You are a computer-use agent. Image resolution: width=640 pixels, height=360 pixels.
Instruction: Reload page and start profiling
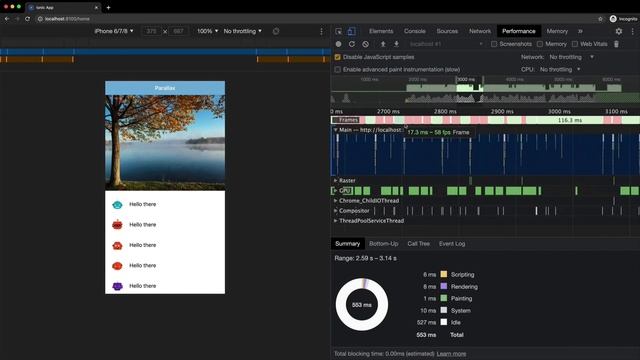pos(352,44)
